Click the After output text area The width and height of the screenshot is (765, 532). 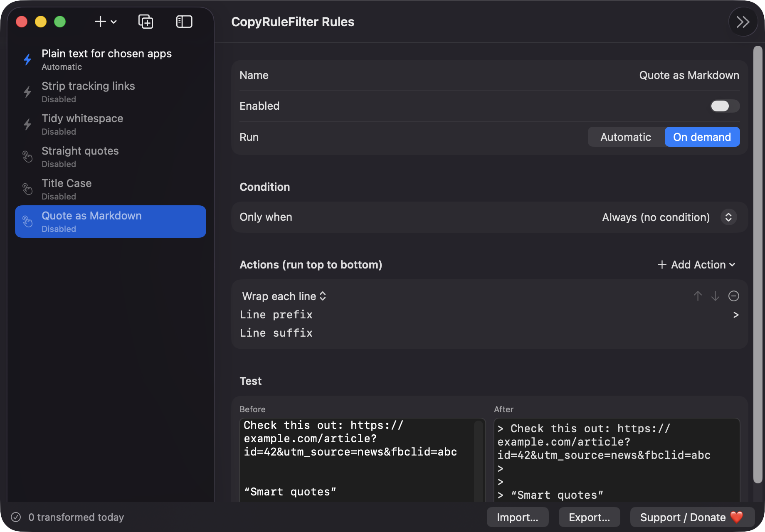point(617,460)
